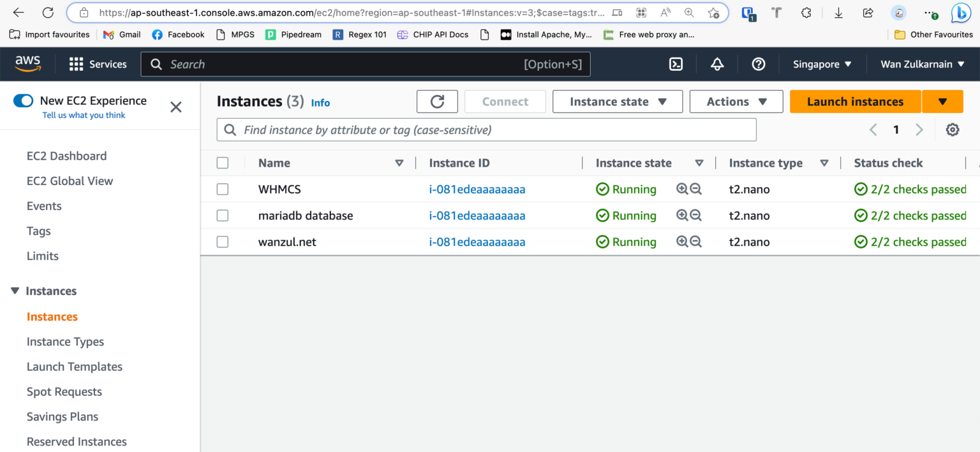Click the zoom-in filter icon on WHMCS row
The height and width of the screenshot is (452, 980).
pyautogui.click(x=681, y=189)
